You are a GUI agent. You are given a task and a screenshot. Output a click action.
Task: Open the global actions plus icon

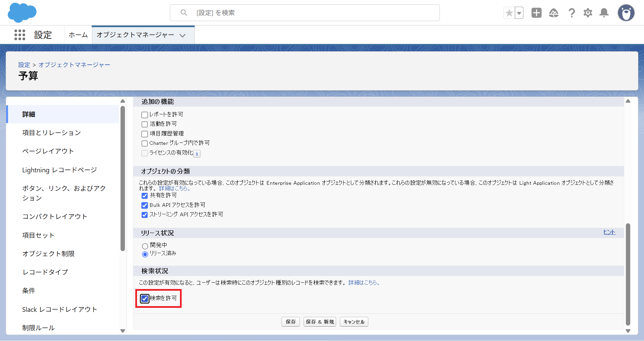coord(536,13)
